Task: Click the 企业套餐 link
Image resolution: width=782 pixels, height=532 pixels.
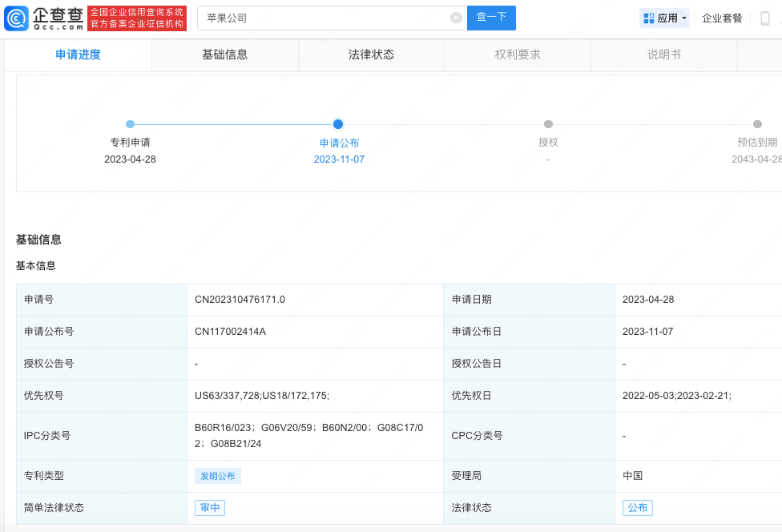Action: (722, 18)
